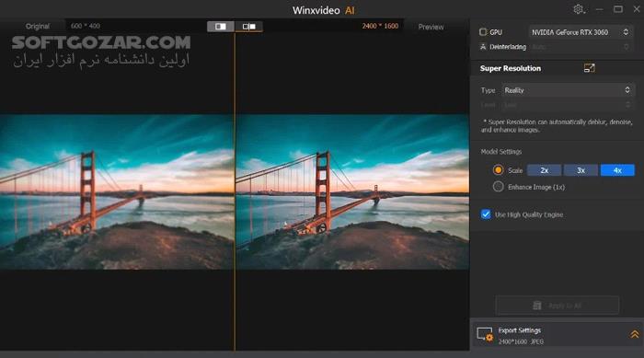Image resolution: width=644 pixels, height=358 pixels.
Task: Close the Winxvideo AI window
Action: (637, 9)
